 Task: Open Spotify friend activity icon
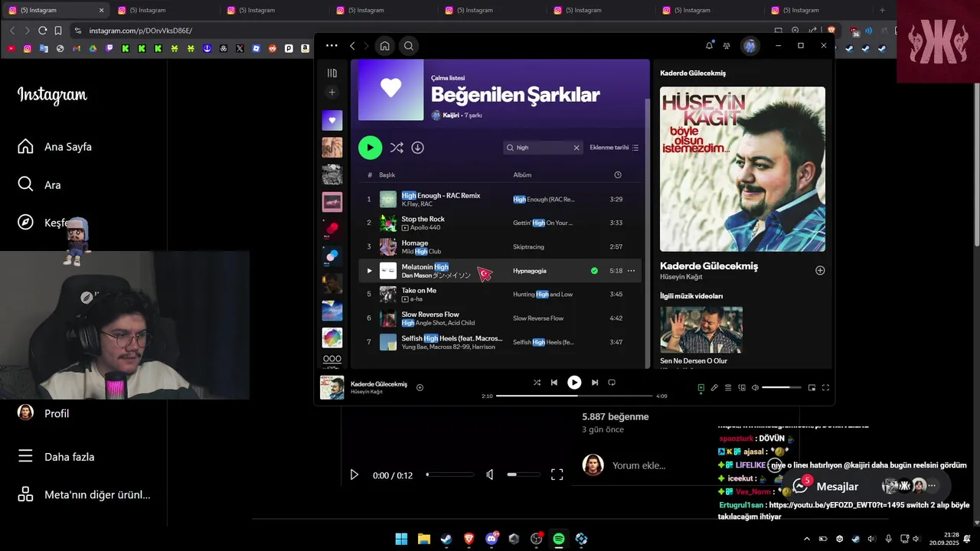pyautogui.click(x=727, y=46)
